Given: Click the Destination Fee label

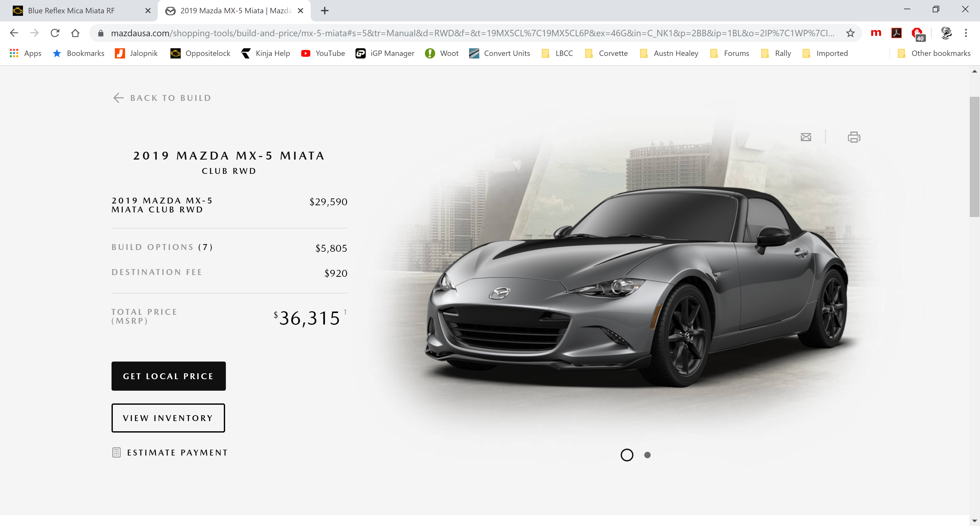Looking at the screenshot, I should (x=157, y=272).
